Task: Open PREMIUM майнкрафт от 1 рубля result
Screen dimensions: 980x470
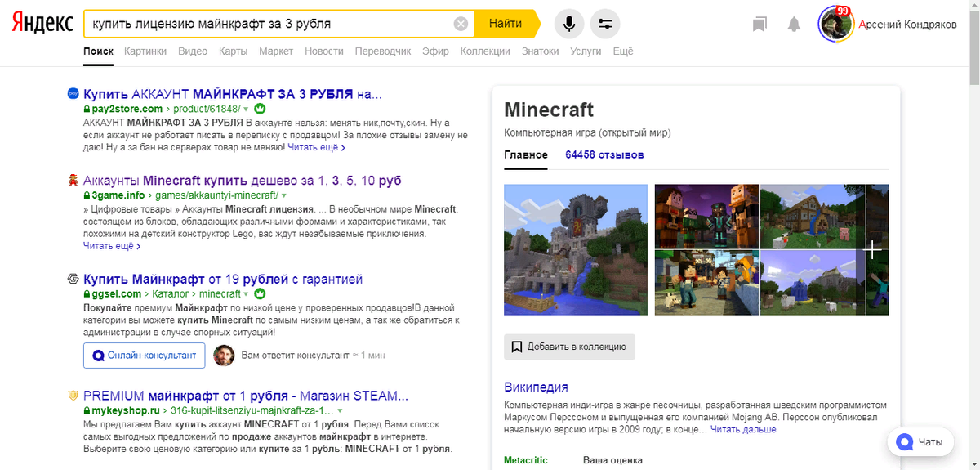Action: 245,396
